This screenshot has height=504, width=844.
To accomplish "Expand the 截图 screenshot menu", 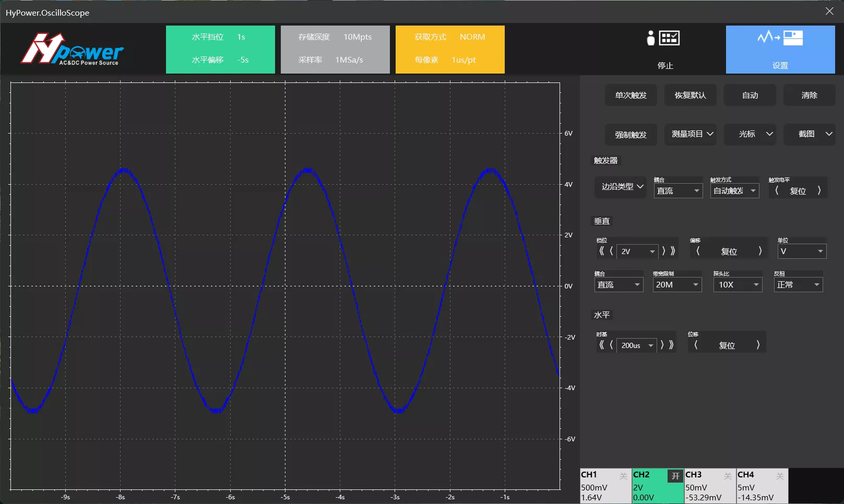I will tap(810, 134).
